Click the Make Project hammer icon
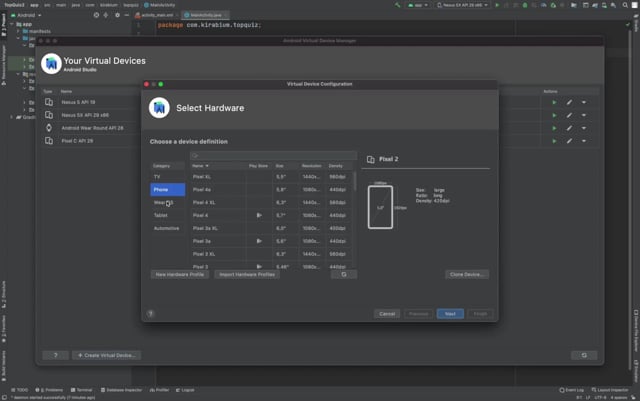 pyautogui.click(x=397, y=5)
